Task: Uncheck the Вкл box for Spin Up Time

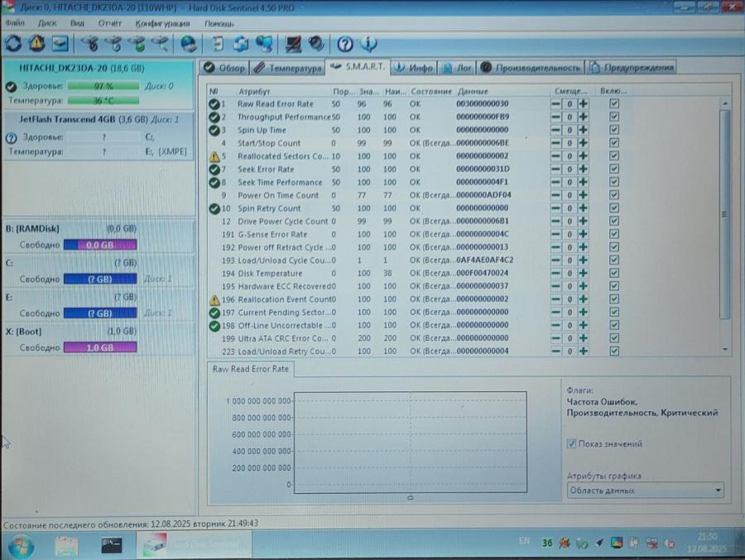Action: (614, 130)
